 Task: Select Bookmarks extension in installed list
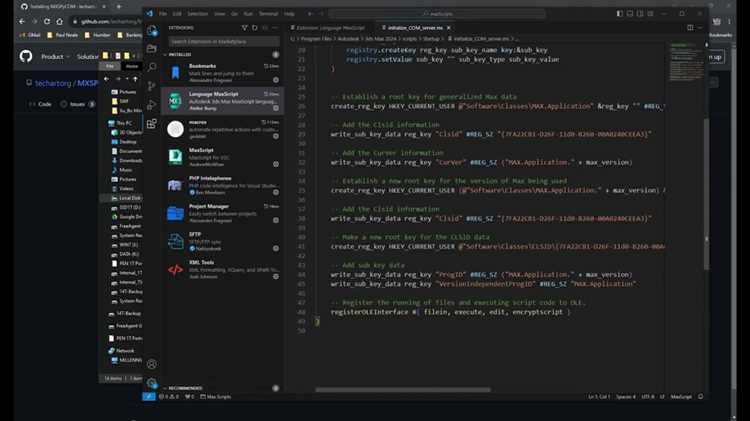click(x=222, y=73)
